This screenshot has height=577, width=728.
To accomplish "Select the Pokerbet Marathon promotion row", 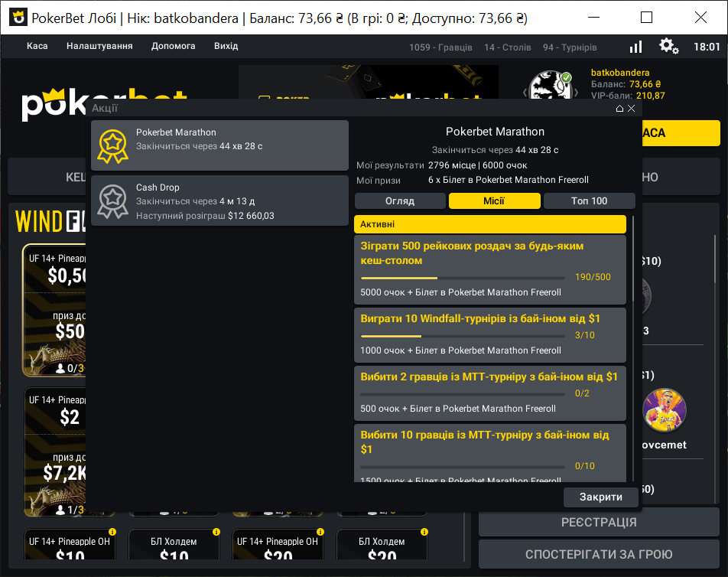I will click(x=219, y=145).
